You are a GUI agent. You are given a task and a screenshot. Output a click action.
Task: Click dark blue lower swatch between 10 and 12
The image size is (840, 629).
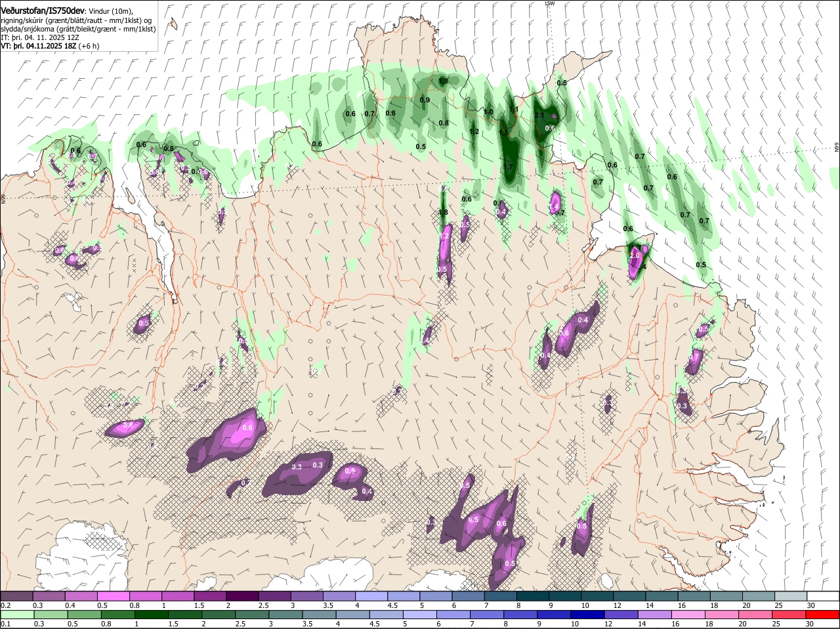588,615
